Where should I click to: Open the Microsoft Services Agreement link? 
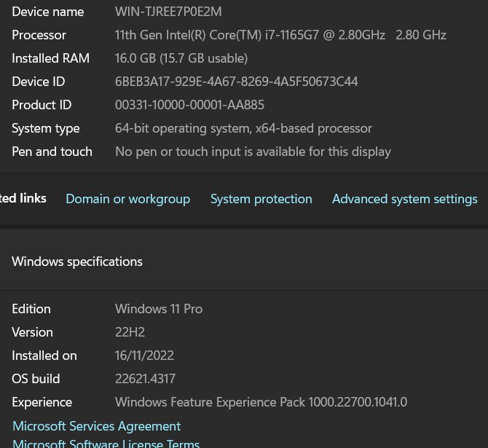pyautogui.click(x=96, y=426)
